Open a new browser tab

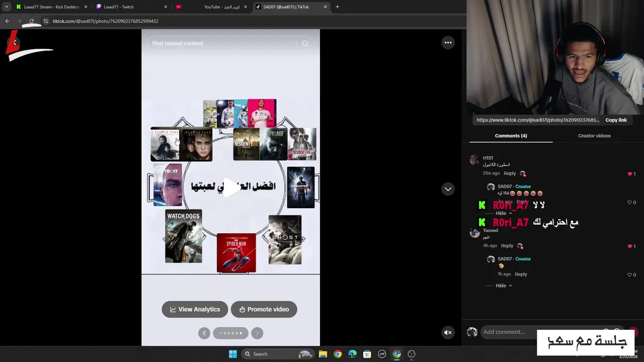click(337, 7)
